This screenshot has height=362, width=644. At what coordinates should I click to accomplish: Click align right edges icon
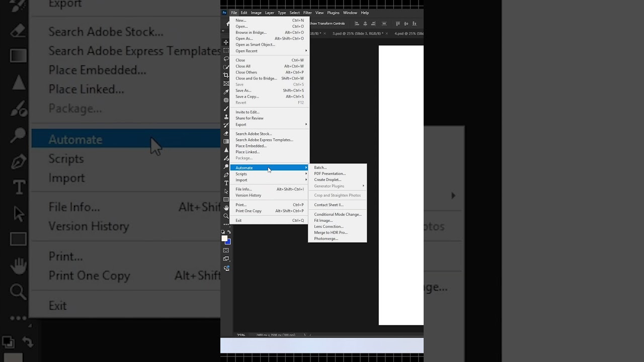point(373,24)
